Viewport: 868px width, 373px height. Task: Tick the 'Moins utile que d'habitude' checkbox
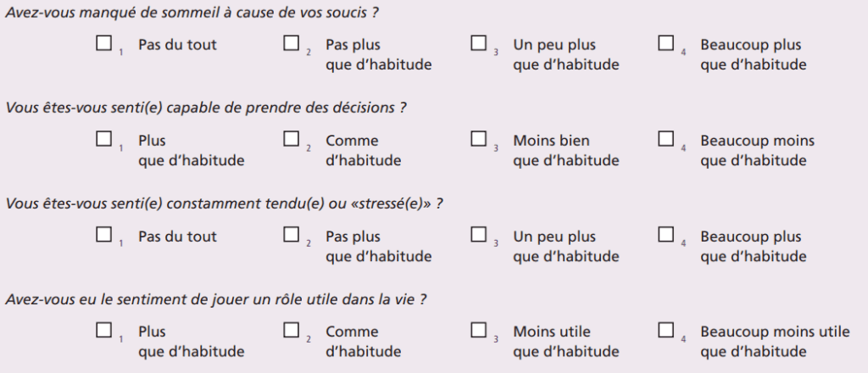pos(479,331)
